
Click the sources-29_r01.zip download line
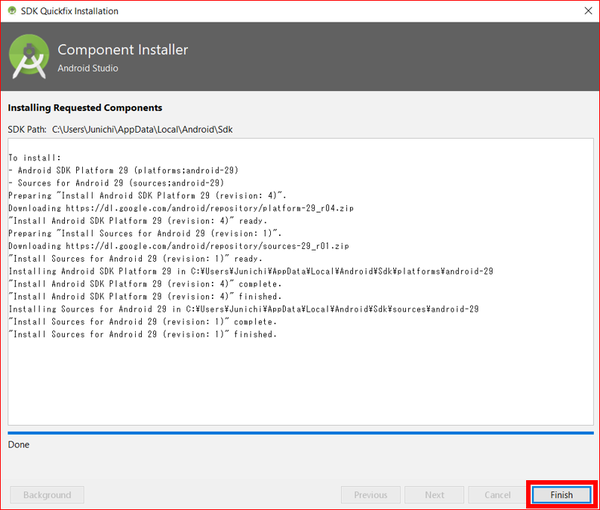[x=179, y=246]
